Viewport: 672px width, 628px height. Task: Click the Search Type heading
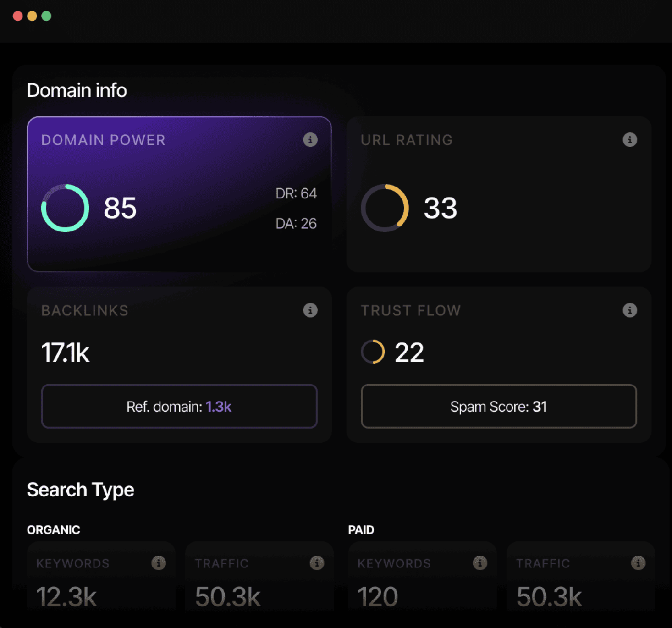pos(81,490)
